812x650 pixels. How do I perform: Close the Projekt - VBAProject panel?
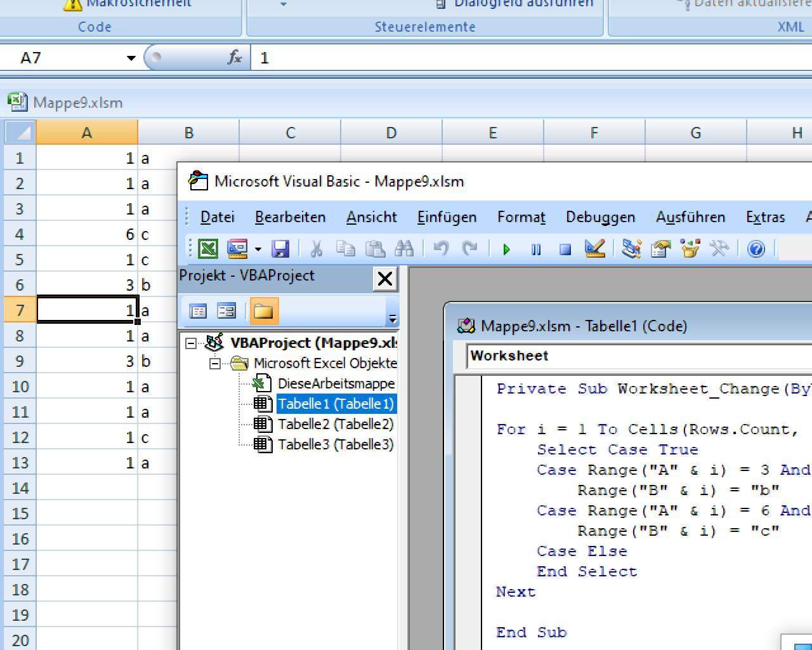click(x=385, y=279)
